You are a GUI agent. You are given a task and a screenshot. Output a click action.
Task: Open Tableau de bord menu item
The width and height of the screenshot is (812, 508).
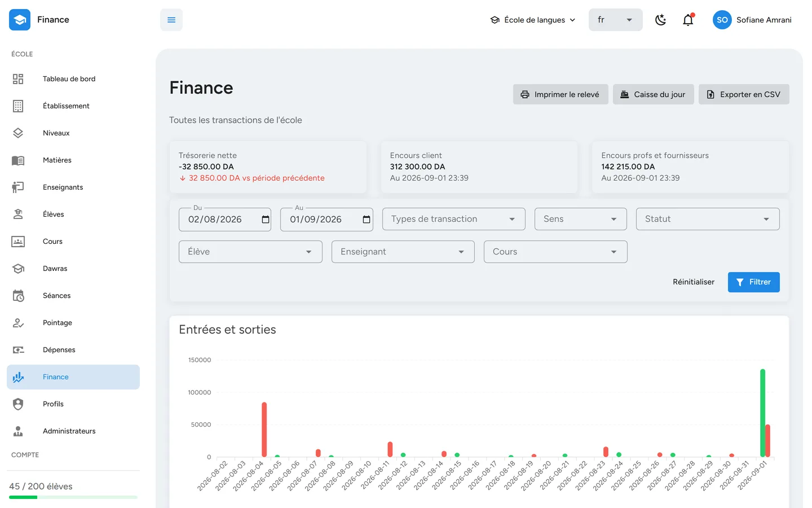click(x=73, y=79)
